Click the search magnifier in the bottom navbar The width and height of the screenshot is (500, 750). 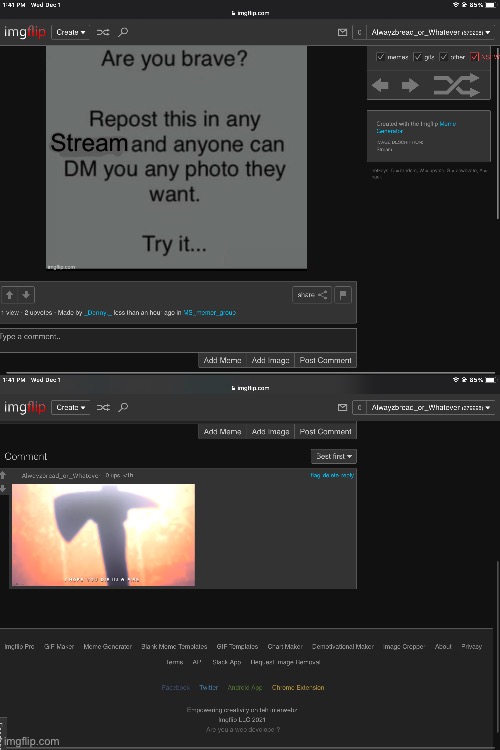[x=123, y=407]
